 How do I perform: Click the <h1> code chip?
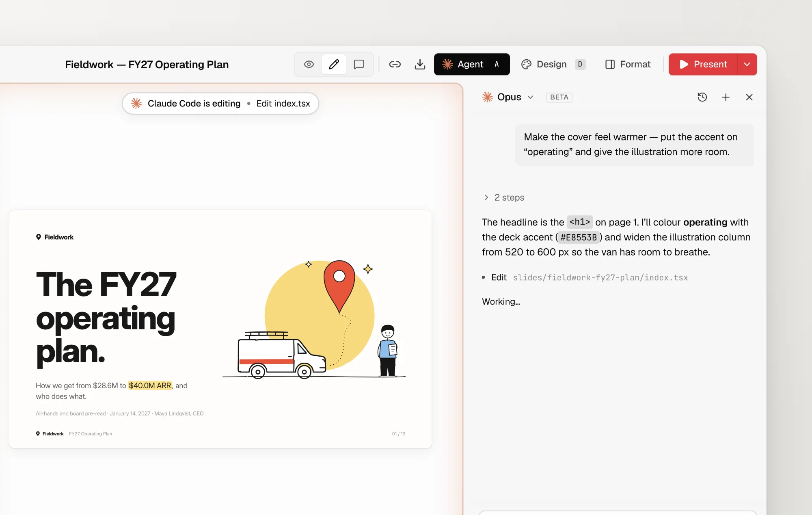(580, 222)
